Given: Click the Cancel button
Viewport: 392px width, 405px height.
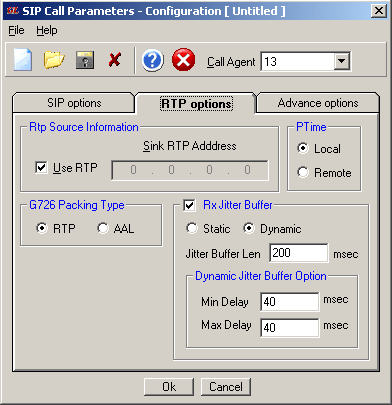Looking at the screenshot, I should [226, 387].
